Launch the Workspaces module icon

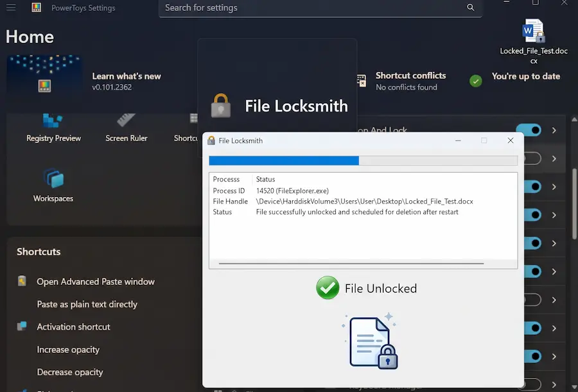53,178
